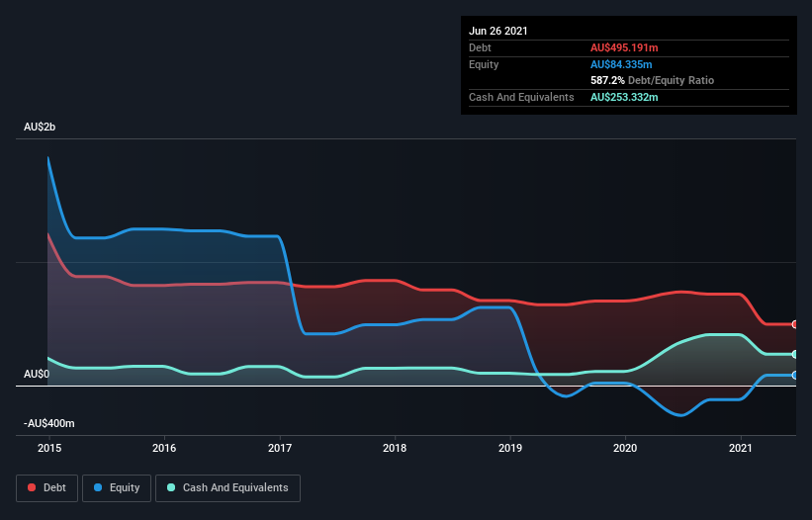Click the red dot in Debt legend
Viewport: 812px width, 520px height.
[32, 487]
